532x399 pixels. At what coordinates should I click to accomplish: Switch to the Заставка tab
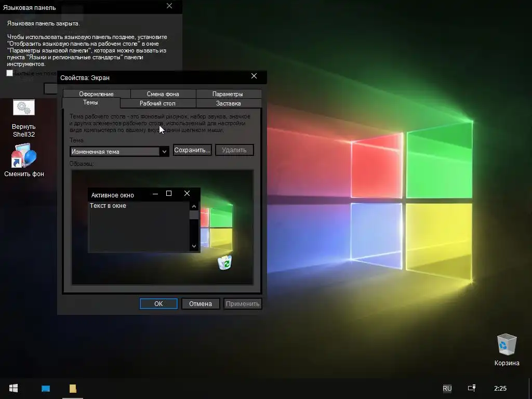(x=229, y=103)
